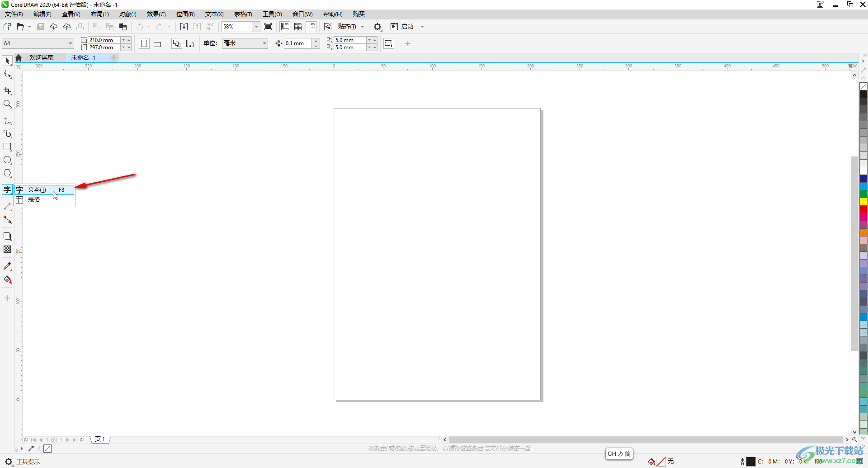Select the Pick tool
The width and height of the screenshot is (868, 468).
7,61
